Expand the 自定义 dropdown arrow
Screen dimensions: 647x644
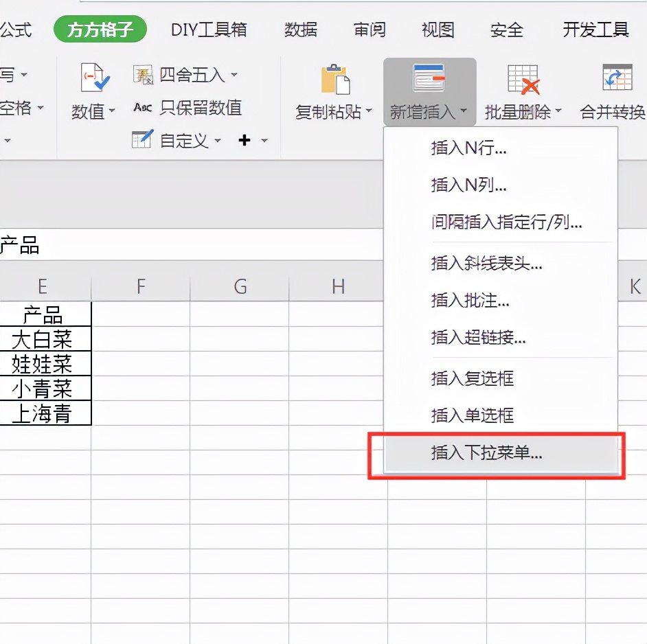tap(218, 140)
